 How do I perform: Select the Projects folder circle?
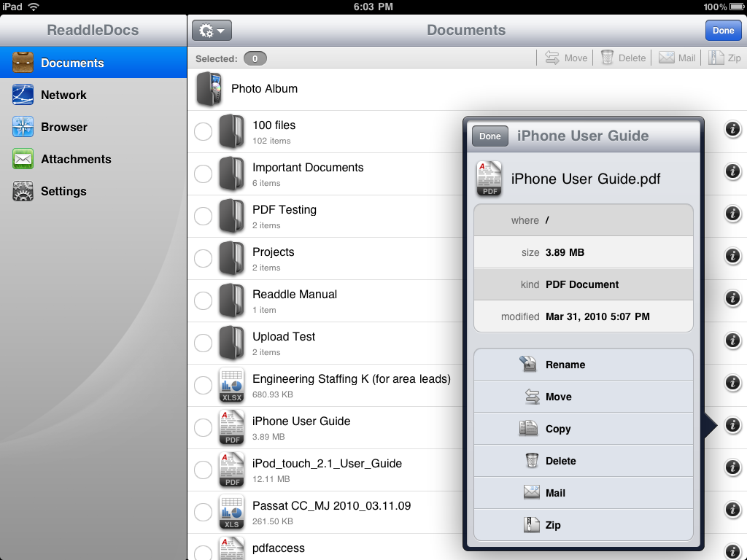pos(203,258)
